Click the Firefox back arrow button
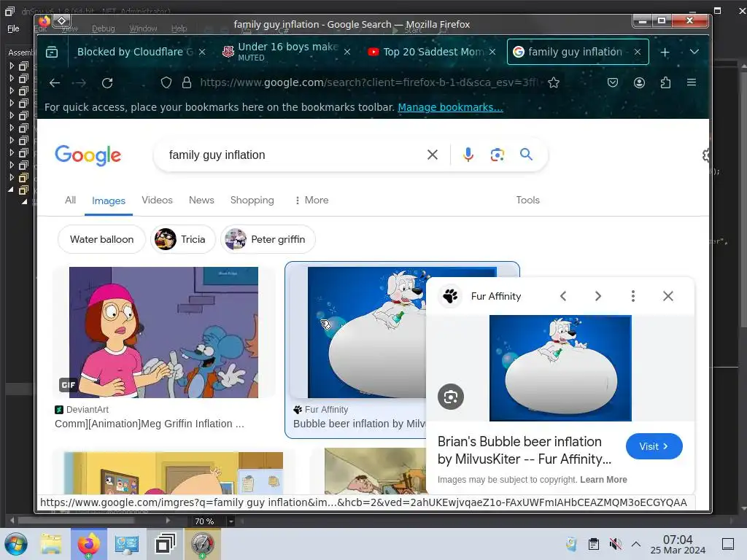The image size is (747, 560). 55,83
